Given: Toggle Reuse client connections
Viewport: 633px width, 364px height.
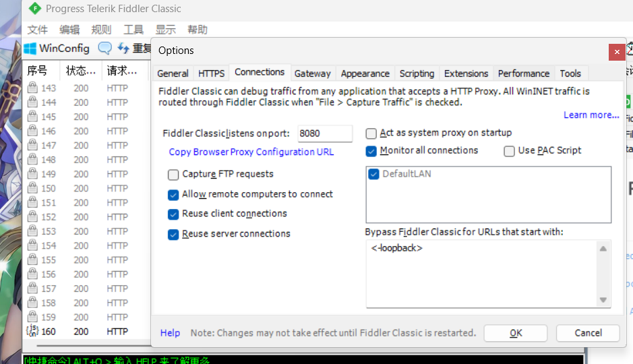Looking at the screenshot, I should (173, 214).
